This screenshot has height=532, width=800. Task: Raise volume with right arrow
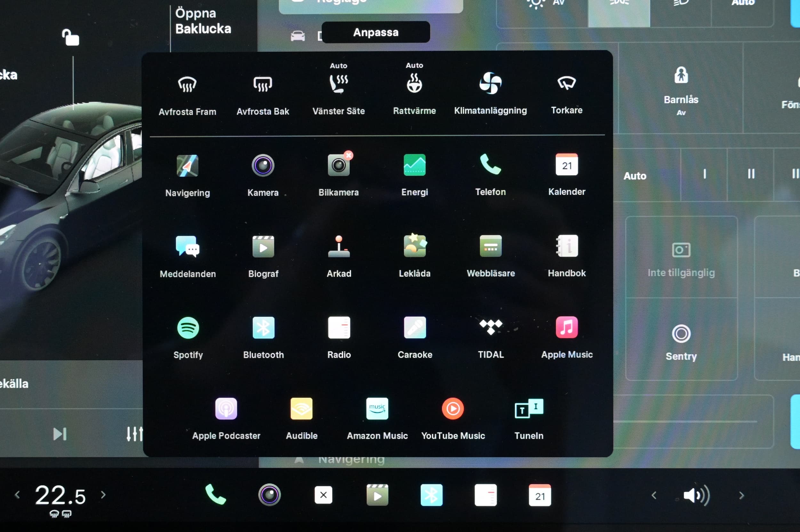[x=742, y=495]
